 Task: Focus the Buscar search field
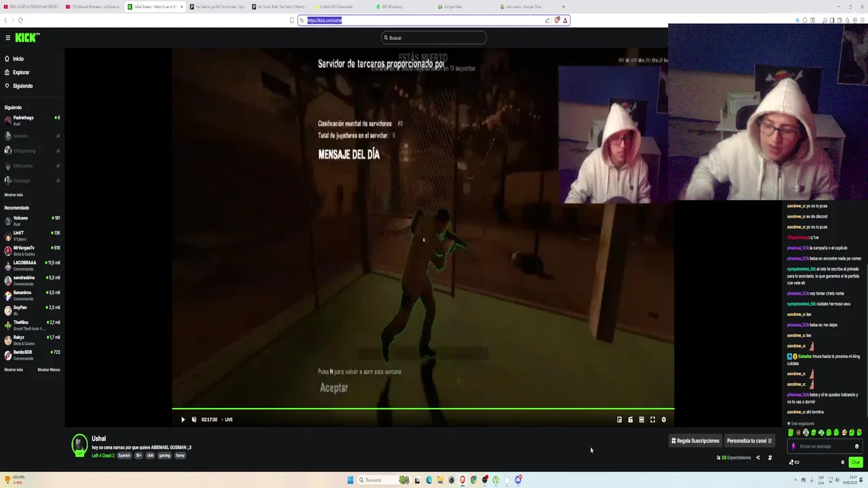434,38
